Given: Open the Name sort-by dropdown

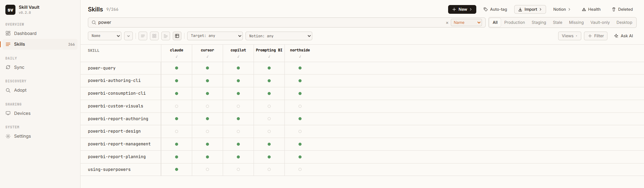Looking at the screenshot, I should click(x=105, y=36).
